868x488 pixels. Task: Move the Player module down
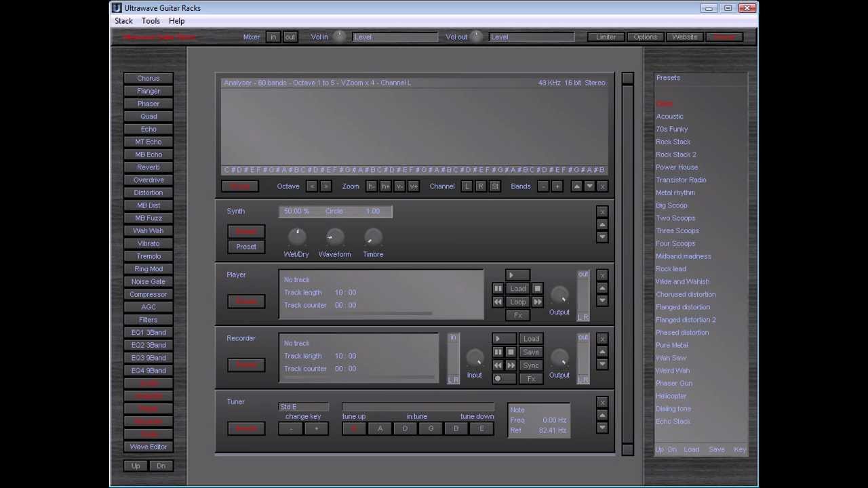(x=602, y=301)
